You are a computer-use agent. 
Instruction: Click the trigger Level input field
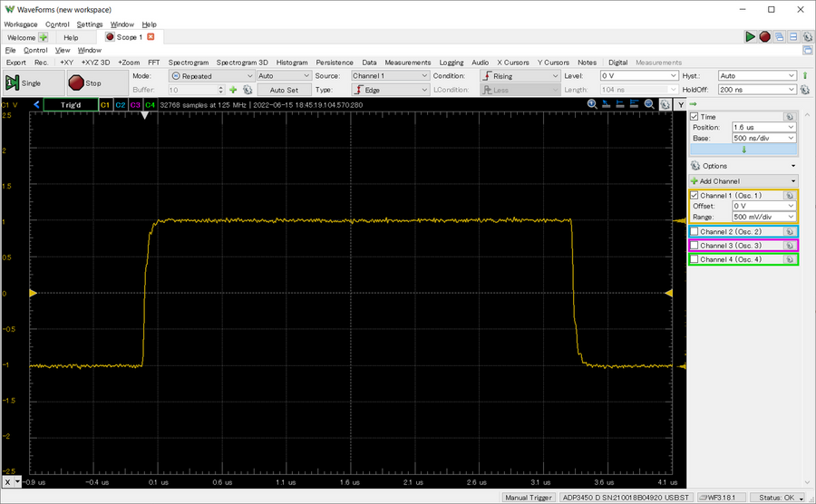(635, 76)
